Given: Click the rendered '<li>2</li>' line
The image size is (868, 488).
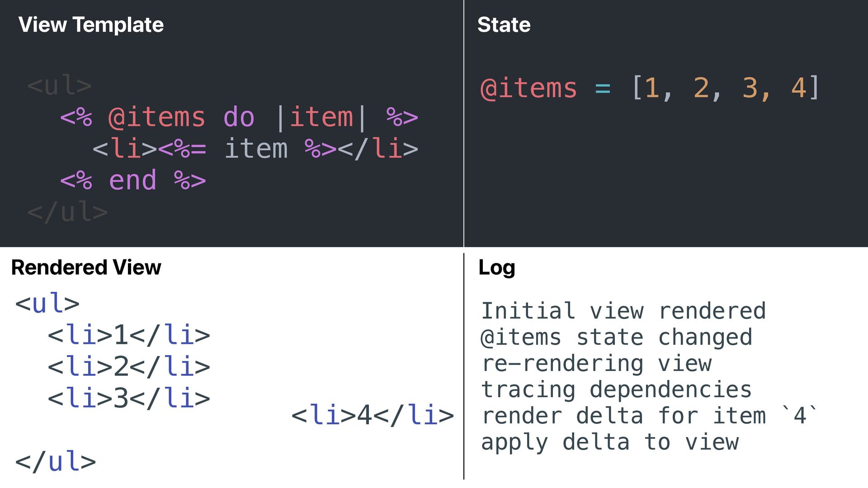Looking at the screenshot, I should click(x=129, y=366).
